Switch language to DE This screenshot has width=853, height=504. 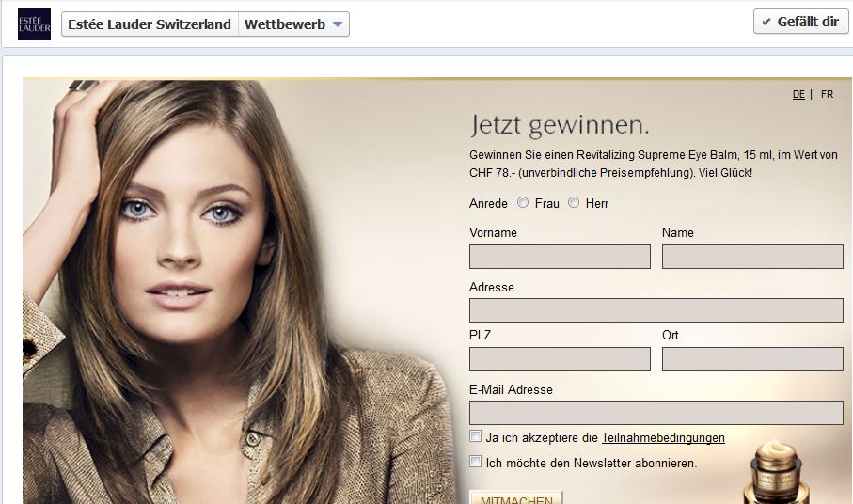[798, 94]
